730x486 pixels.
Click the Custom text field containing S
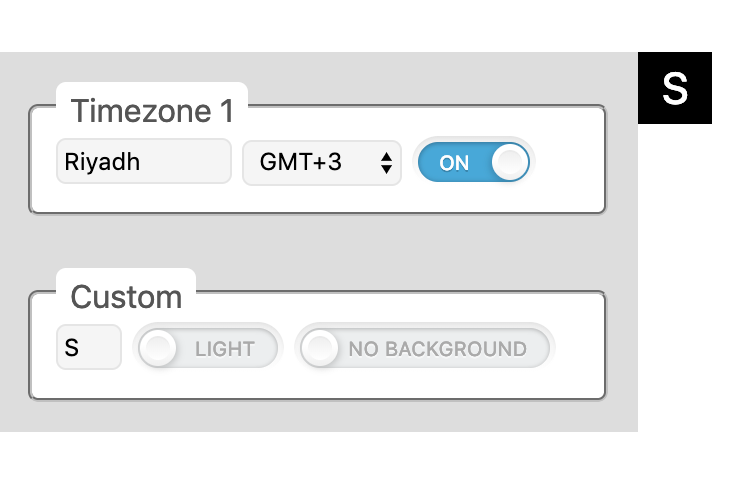point(89,348)
